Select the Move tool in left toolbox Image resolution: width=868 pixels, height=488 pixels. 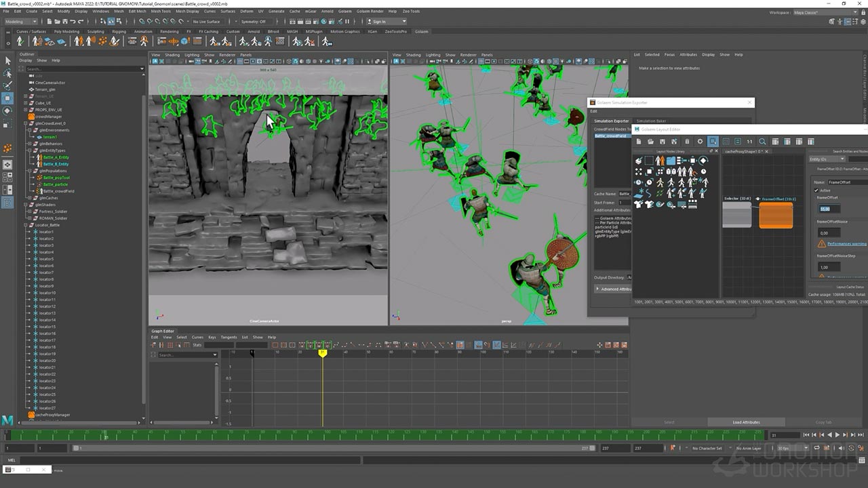click(7, 98)
